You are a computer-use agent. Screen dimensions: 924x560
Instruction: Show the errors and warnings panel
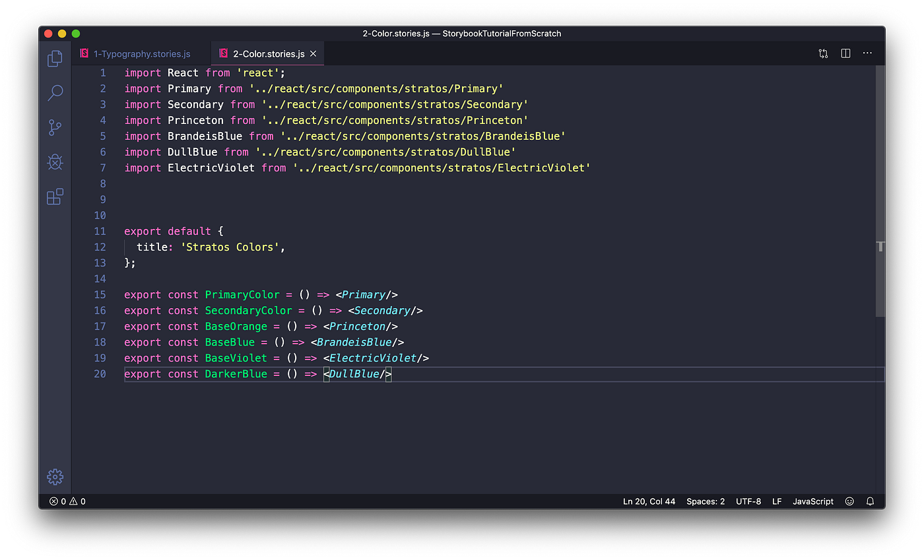coord(66,501)
